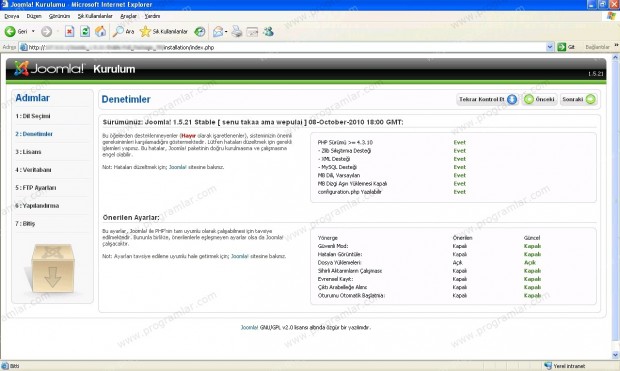This screenshot has height=371, width=620.
Task: Click the Hataları Görüntüle setting label
Action: tap(340, 254)
